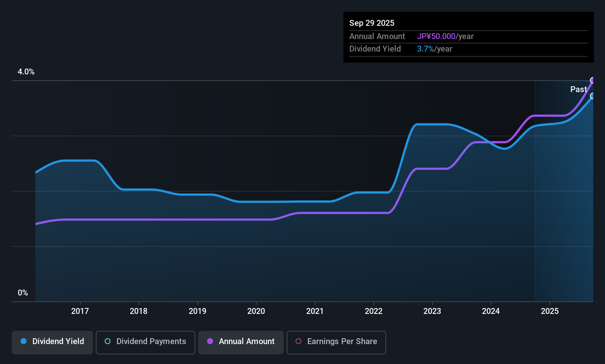Click the pink Earnings Per Share circle

coord(298,342)
